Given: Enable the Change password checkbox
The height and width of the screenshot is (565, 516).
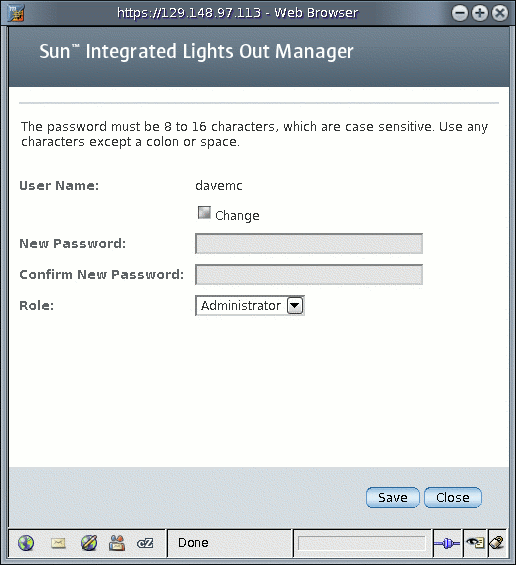Looking at the screenshot, I should click(204, 213).
